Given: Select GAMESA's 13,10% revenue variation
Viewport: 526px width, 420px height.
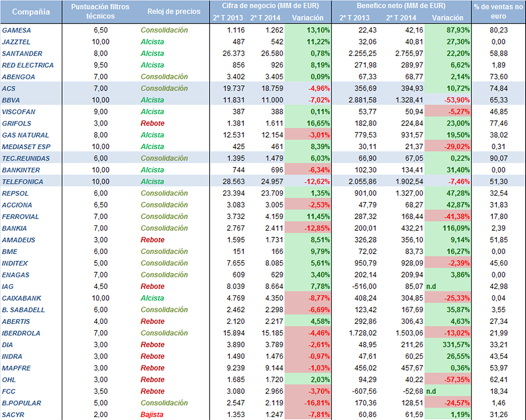Looking at the screenshot, I should click(318, 30).
